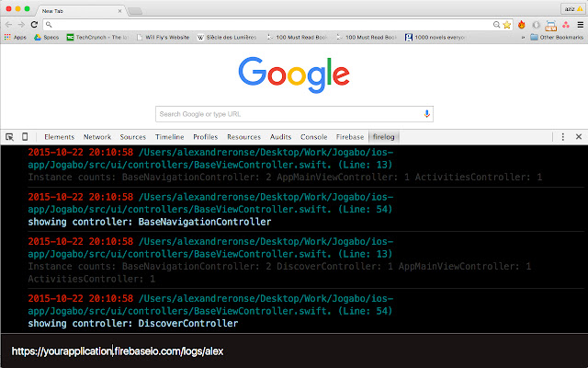The width and height of the screenshot is (588, 368).
Task: Switch to the Profiles DevTools tab
Action: pos(205,137)
